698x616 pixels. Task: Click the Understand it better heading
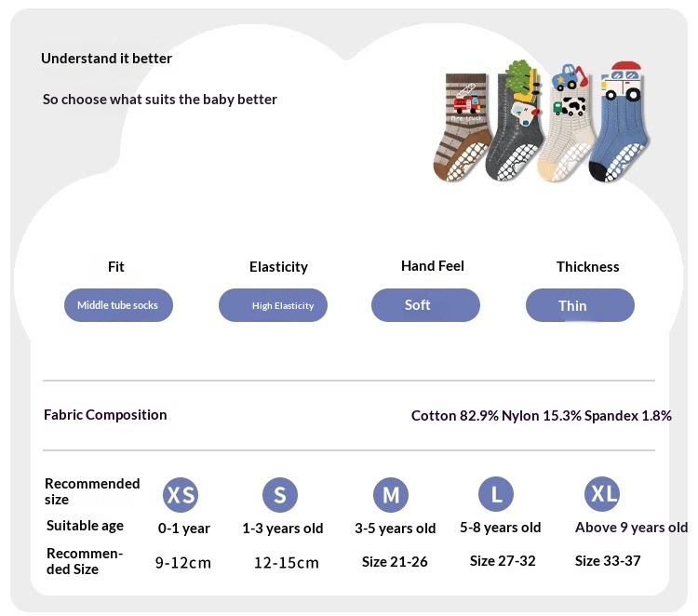106,59
